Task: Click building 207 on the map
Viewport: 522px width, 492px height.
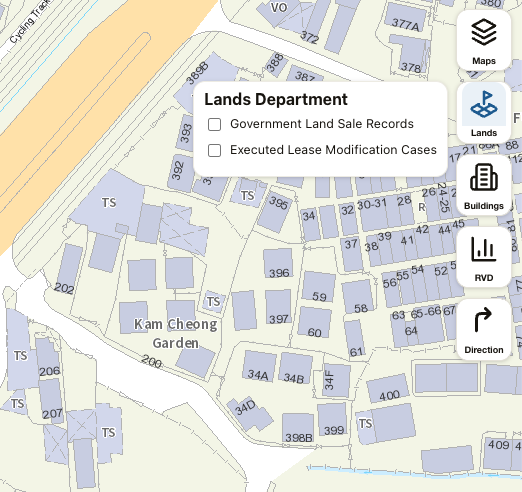Action: pos(51,401)
